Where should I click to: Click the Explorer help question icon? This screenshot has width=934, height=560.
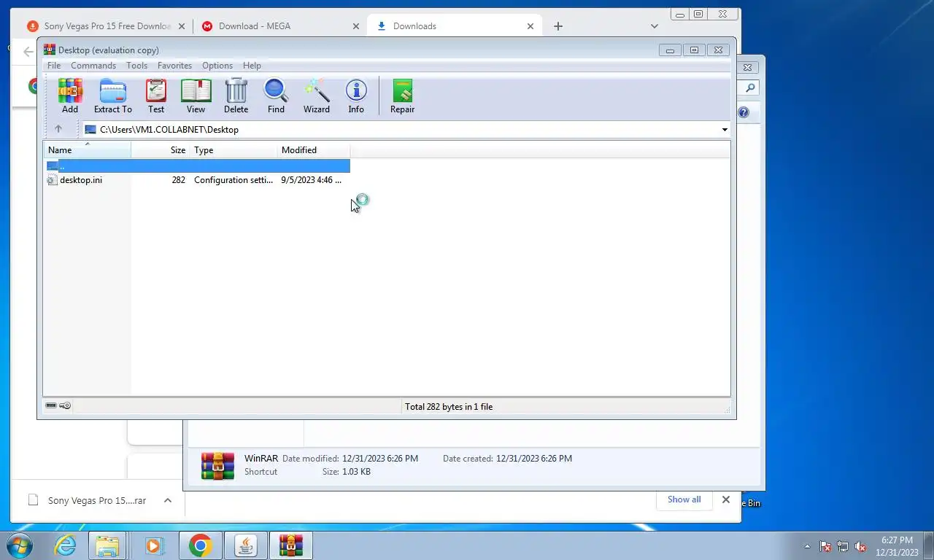click(744, 112)
